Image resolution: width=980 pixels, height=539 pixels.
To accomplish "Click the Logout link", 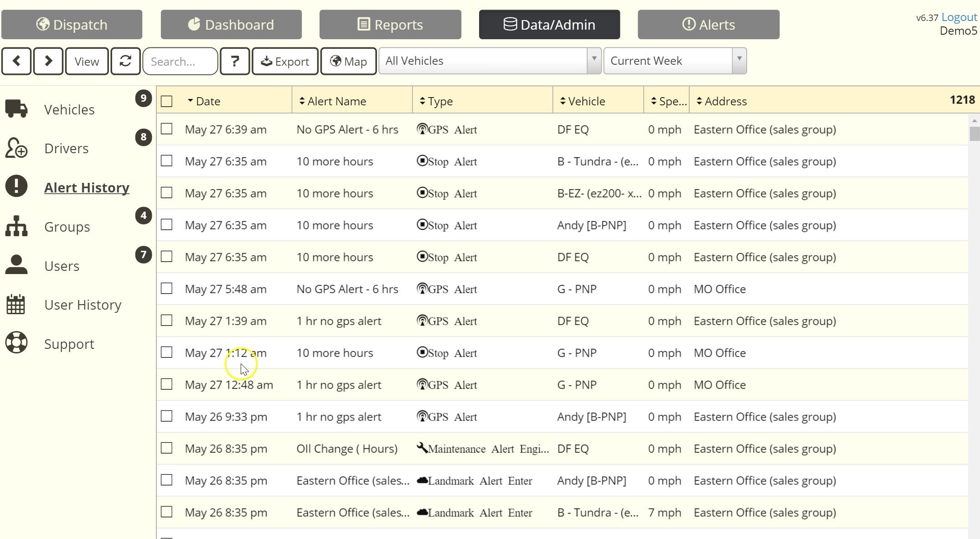I will coord(959,17).
